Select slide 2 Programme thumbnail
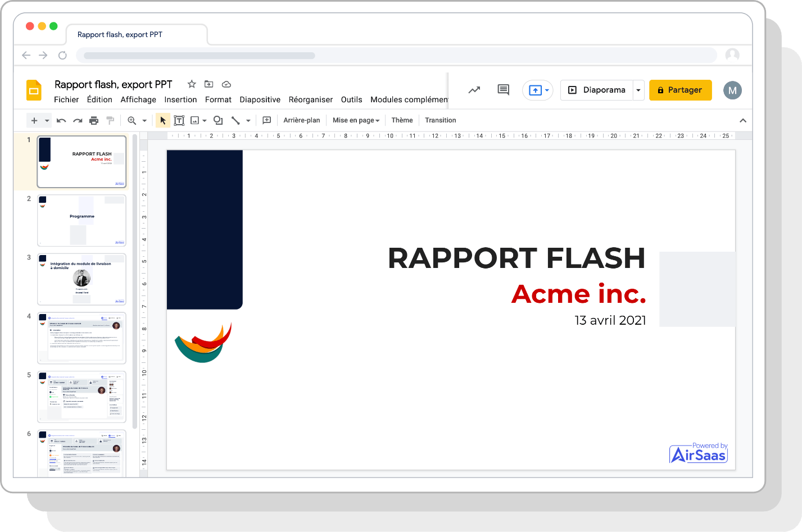 click(82, 220)
